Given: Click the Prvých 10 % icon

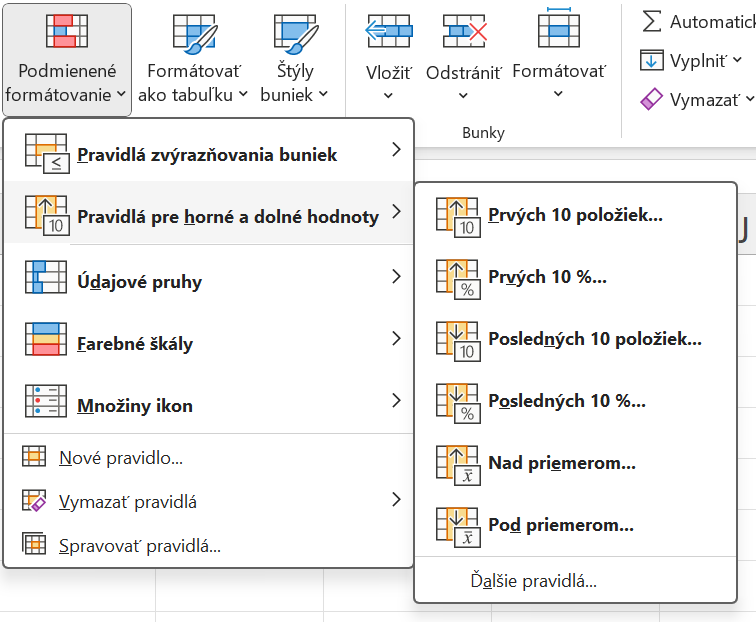Looking at the screenshot, I should 458,280.
